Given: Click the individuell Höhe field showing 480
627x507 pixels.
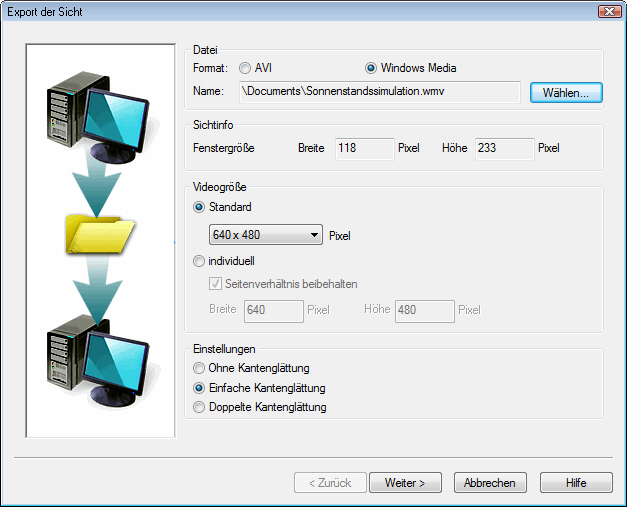Looking at the screenshot, I should (x=425, y=311).
